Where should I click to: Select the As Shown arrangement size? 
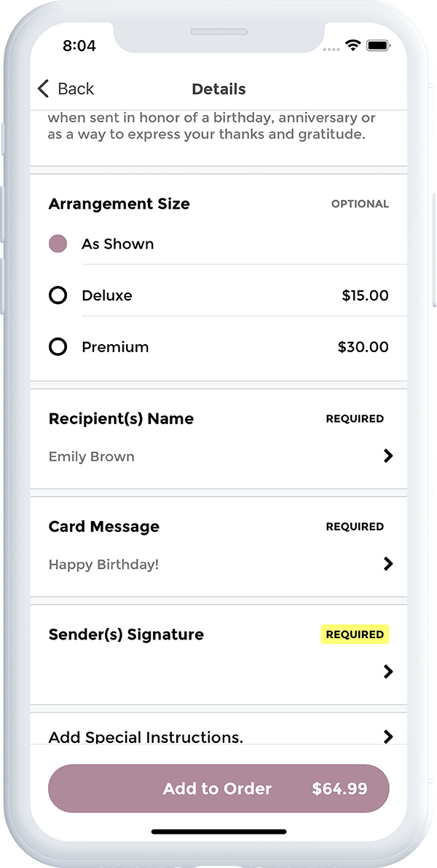pos(58,244)
